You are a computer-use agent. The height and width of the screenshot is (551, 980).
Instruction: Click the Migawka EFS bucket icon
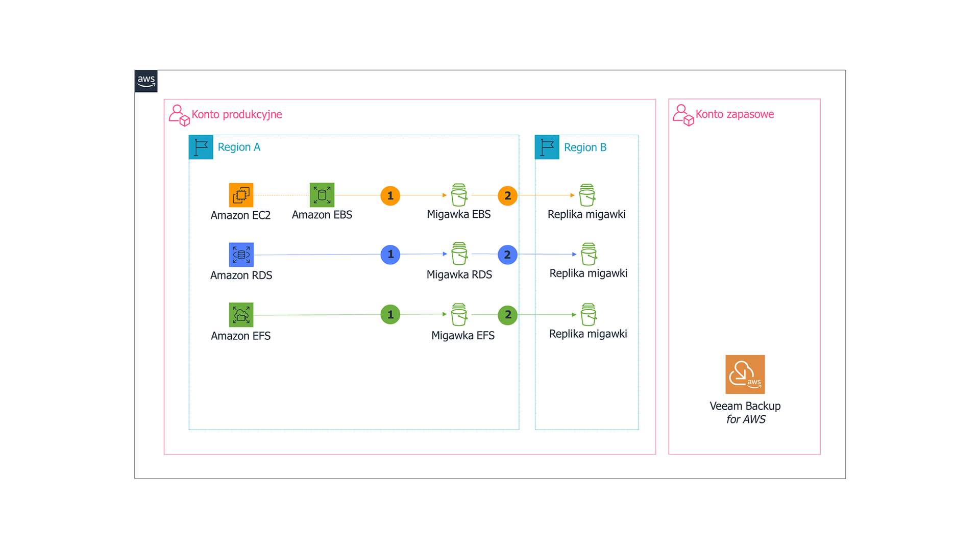coord(459,315)
